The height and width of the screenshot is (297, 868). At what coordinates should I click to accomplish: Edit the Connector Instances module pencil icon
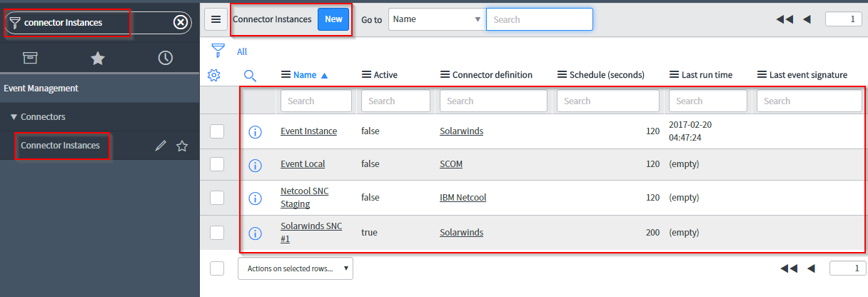coord(161,146)
